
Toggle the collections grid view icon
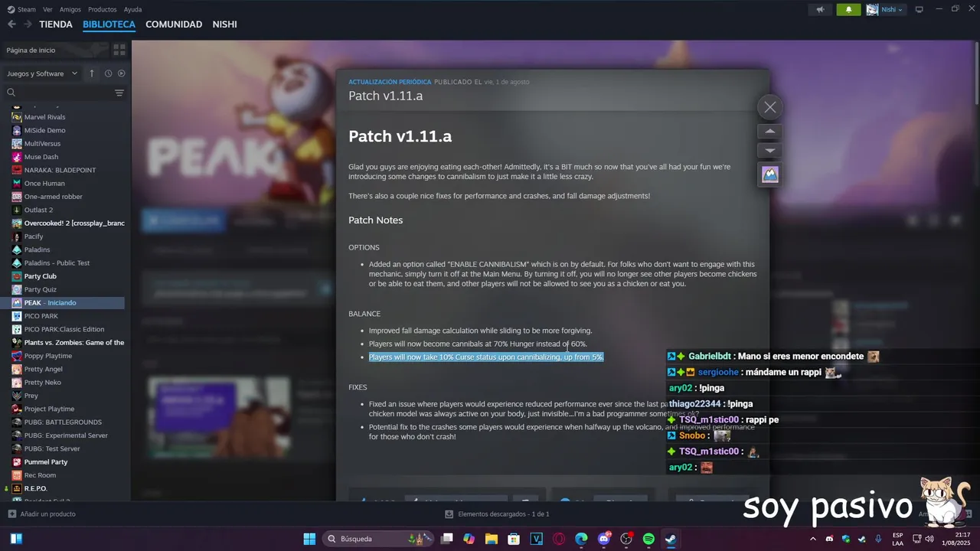(119, 50)
